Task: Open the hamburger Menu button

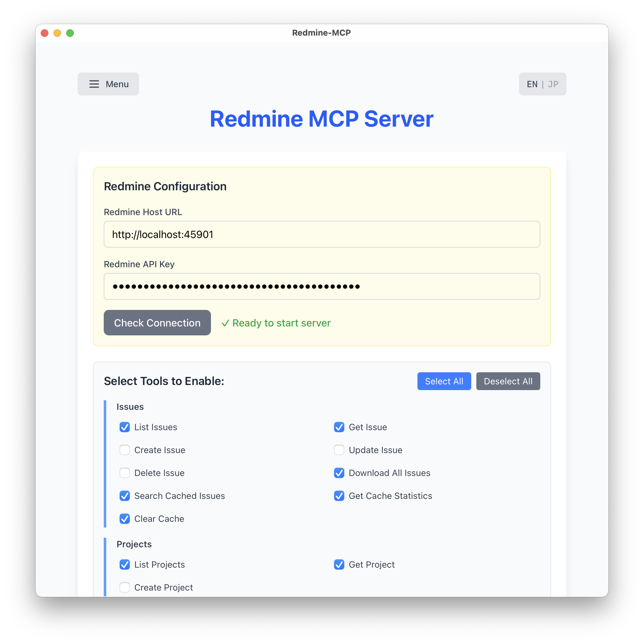Action: point(108,84)
